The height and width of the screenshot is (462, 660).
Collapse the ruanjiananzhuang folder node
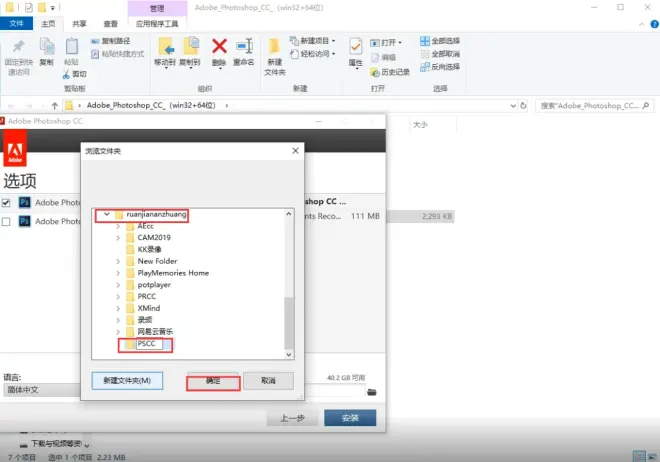coord(107,215)
